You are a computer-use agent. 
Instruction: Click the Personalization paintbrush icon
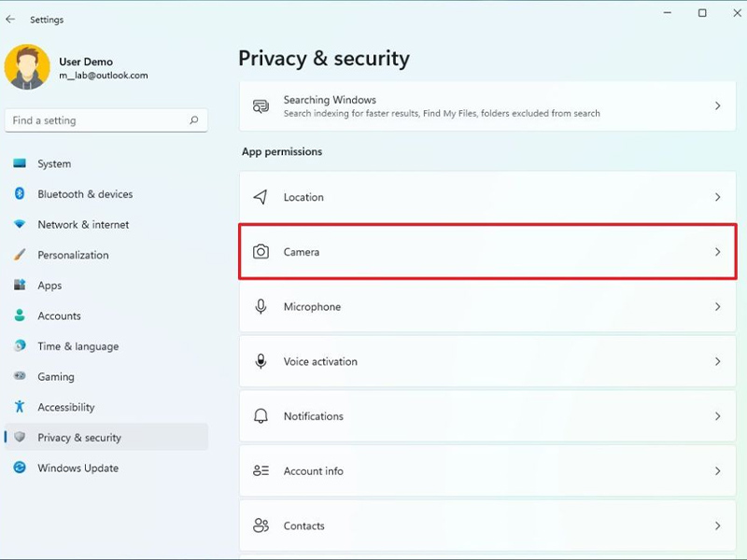(x=20, y=254)
